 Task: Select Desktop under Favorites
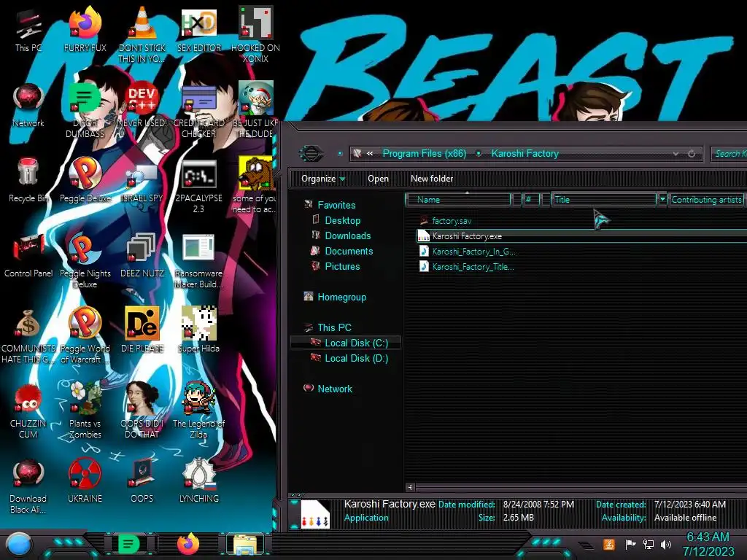coord(343,220)
